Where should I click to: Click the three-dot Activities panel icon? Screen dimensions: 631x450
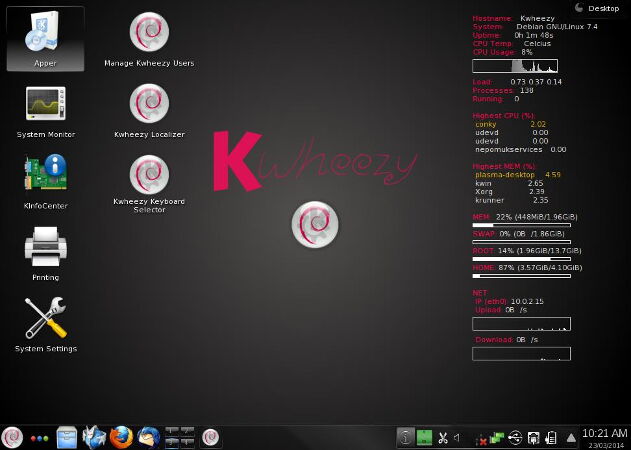(40, 438)
